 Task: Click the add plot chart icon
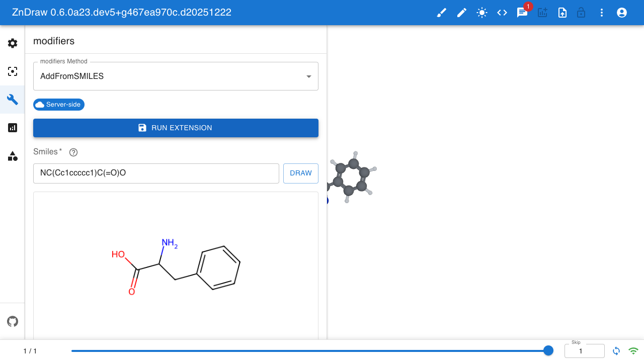click(x=542, y=13)
